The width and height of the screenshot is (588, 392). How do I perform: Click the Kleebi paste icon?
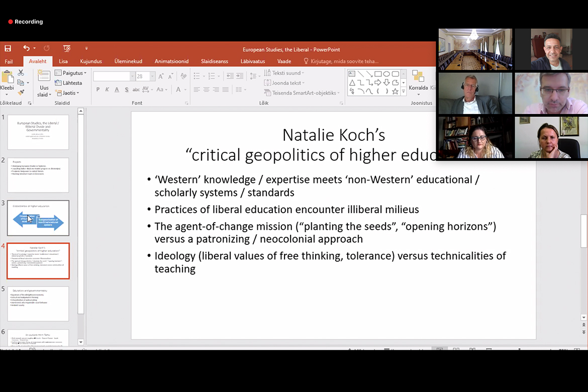[7, 81]
